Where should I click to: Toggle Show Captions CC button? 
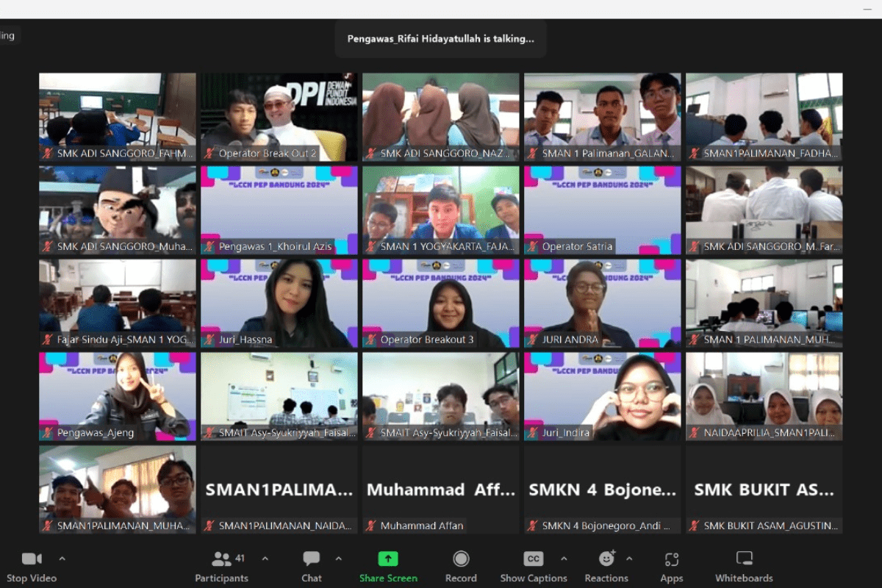(534, 559)
